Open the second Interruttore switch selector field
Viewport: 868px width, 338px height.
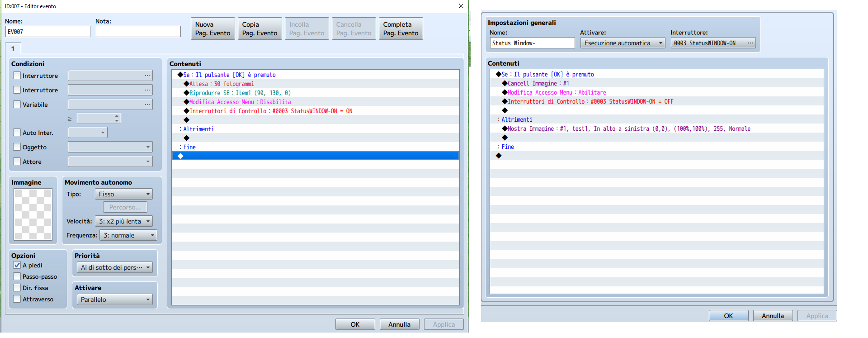[x=110, y=90]
